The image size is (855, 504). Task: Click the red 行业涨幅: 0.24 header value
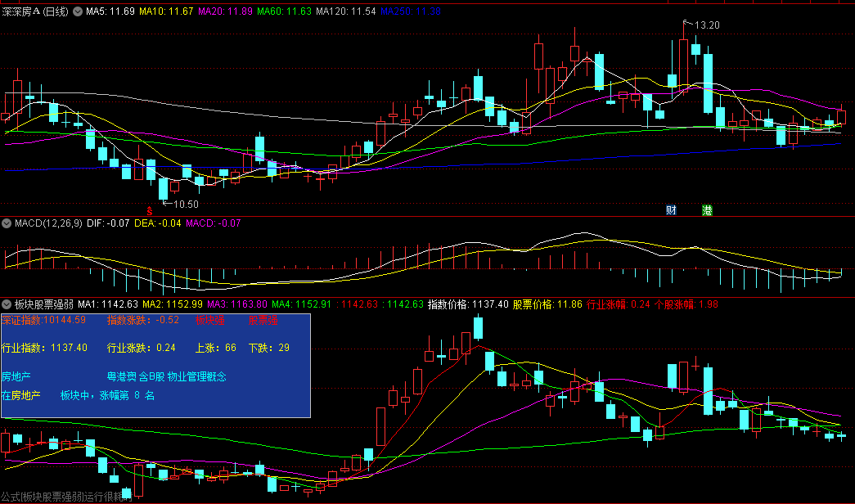click(619, 304)
